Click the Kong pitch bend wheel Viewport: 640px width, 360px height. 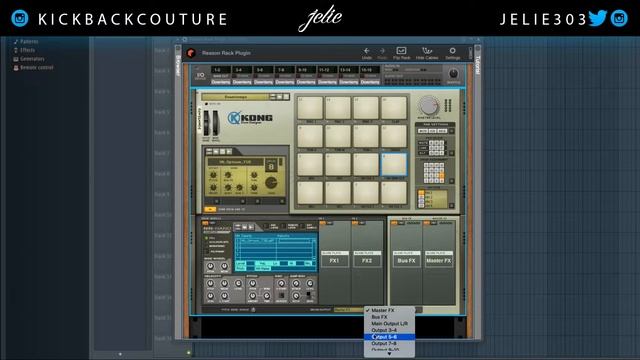(x=206, y=123)
